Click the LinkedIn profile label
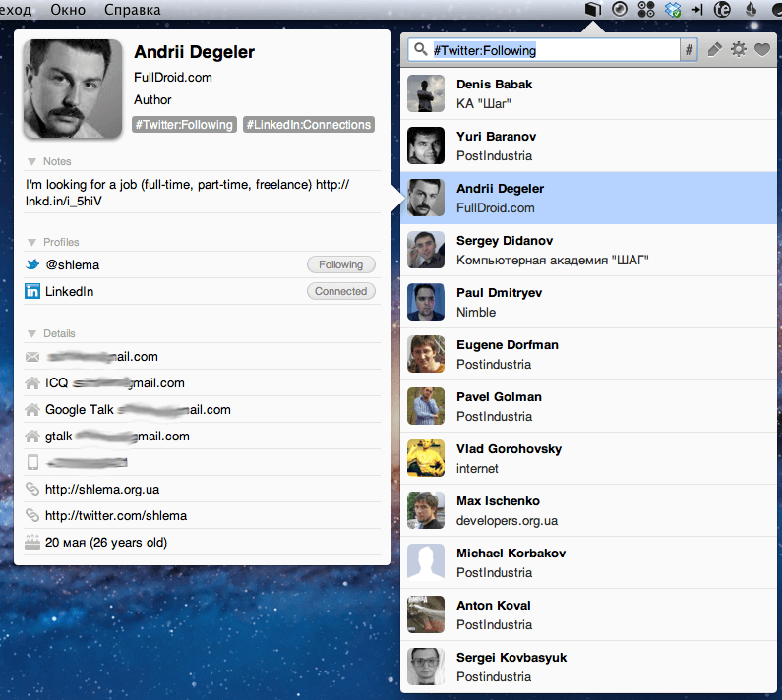 (x=69, y=291)
